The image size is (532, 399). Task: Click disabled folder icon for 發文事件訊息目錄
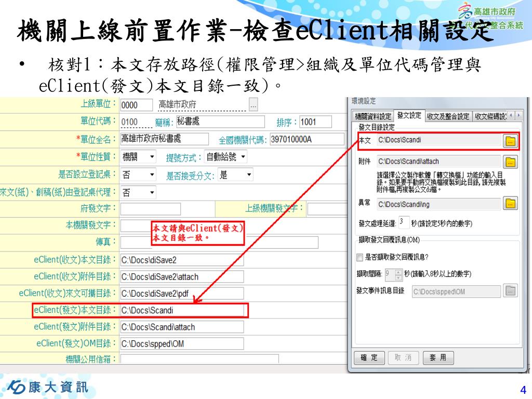[510, 291]
